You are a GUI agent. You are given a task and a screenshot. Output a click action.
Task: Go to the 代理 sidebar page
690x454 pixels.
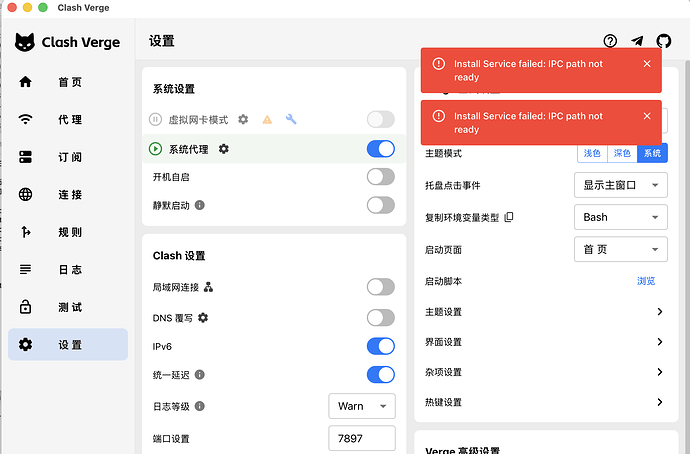(x=68, y=119)
